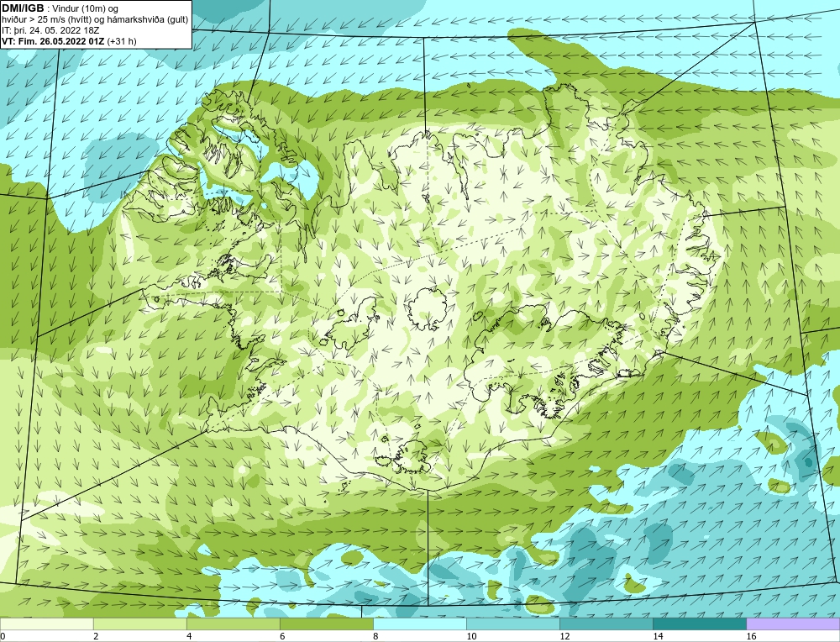840x642 pixels.
Task: Click the 8-10 m/s light cyan swatch
Action: pos(419,624)
